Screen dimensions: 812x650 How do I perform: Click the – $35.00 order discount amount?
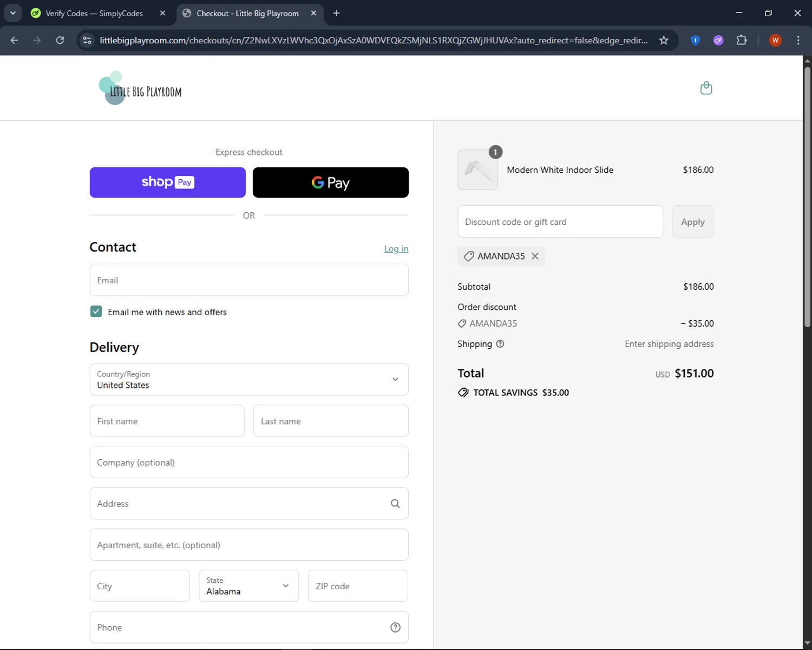pos(697,323)
